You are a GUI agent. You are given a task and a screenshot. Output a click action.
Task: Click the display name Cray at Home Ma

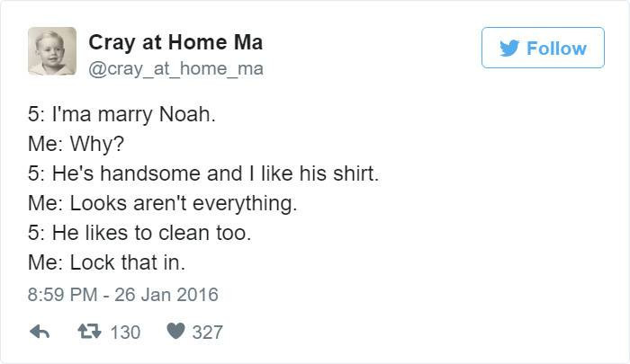(x=175, y=41)
